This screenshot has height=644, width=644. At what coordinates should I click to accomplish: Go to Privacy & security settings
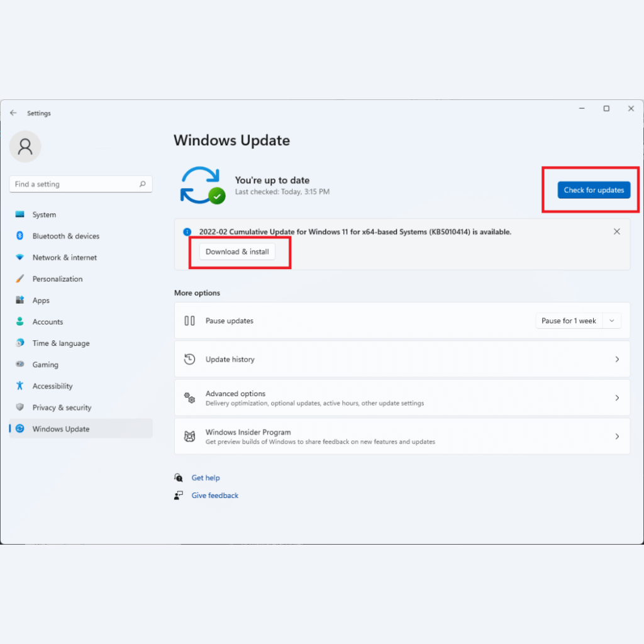[x=62, y=408]
